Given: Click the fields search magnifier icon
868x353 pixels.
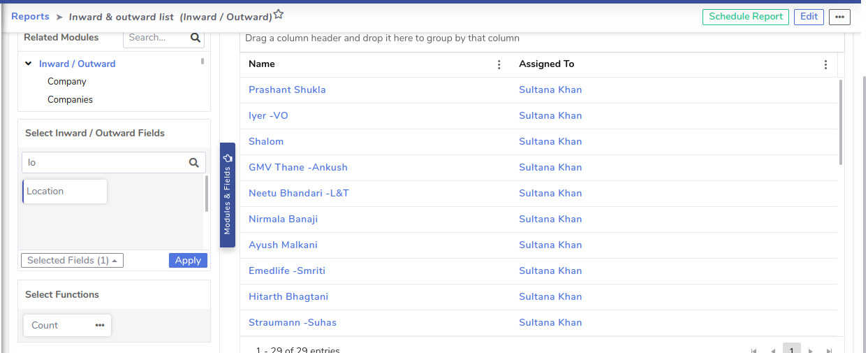Looking at the screenshot, I should [x=194, y=163].
